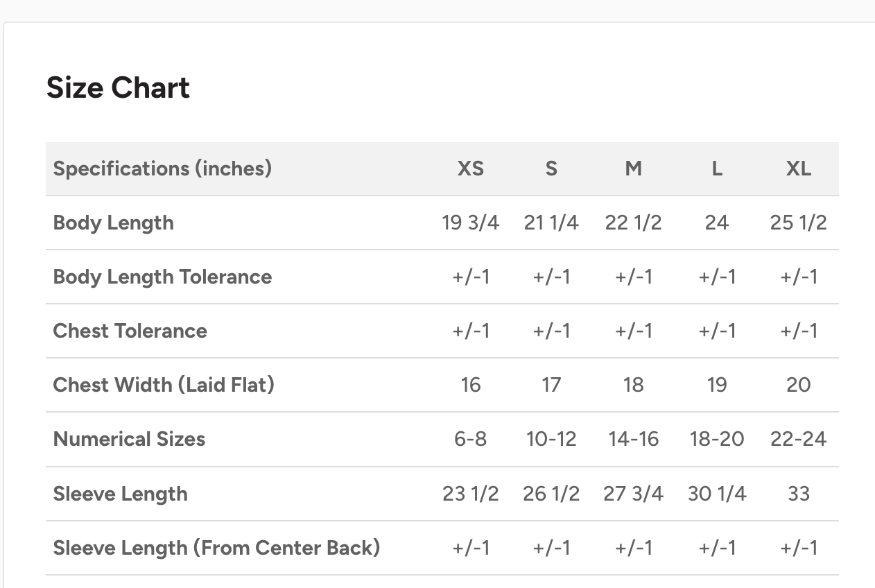Select the XS column header

[x=470, y=168]
